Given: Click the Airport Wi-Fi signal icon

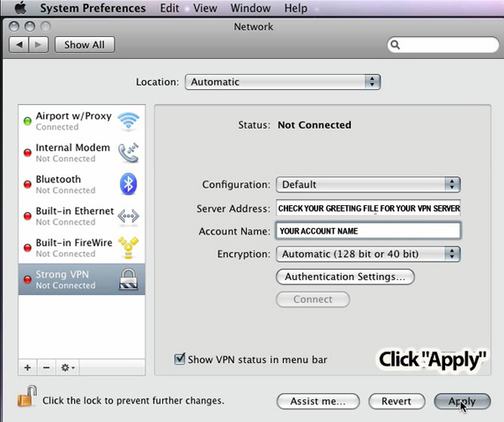Looking at the screenshot, I should pos(129,121).
